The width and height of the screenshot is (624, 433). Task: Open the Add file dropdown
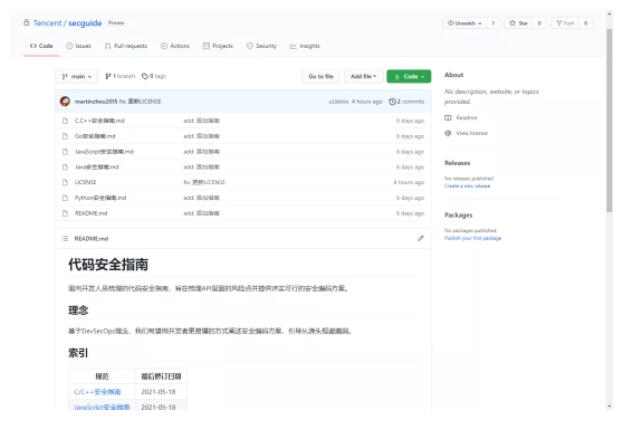coord(362,76)
